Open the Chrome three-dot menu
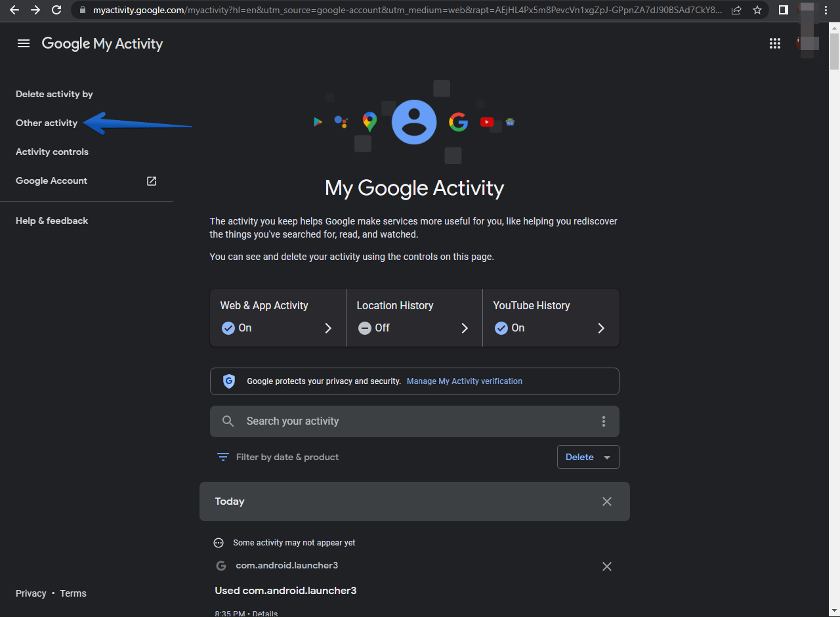 [826, 10]
